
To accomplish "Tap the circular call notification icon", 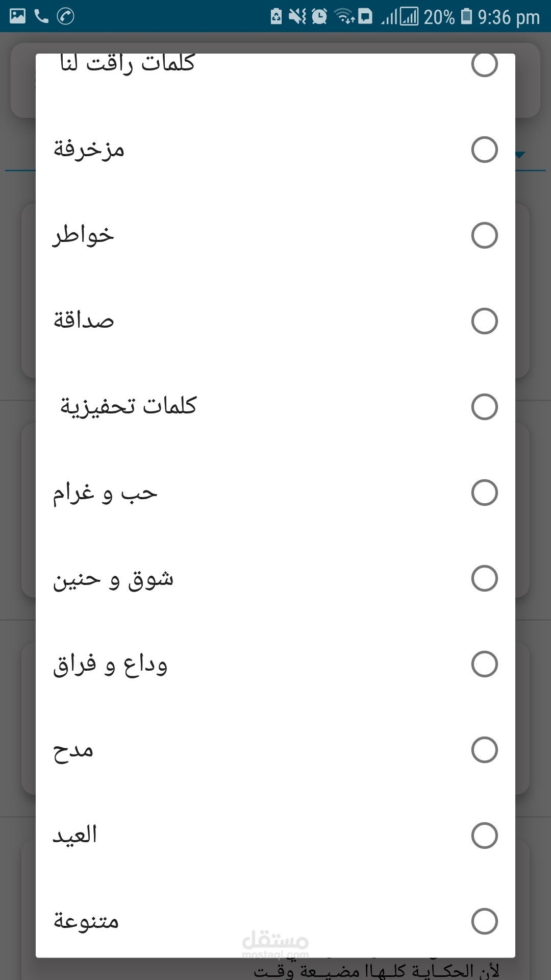I will point(65,16).
